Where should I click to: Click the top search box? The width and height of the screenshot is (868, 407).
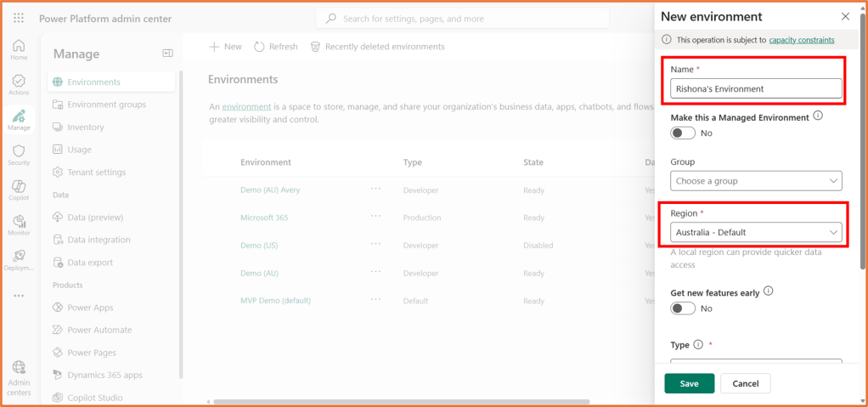462,19
